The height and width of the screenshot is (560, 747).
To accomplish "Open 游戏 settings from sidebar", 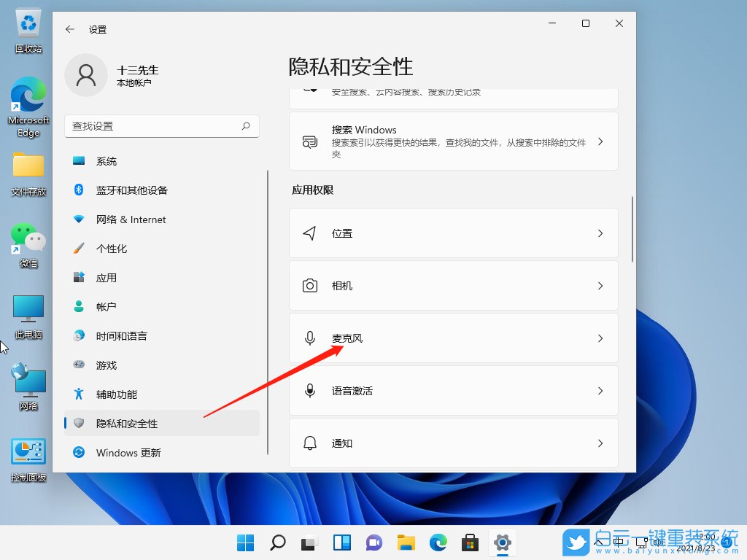I will pyautogui.click(x=115, y=365).
